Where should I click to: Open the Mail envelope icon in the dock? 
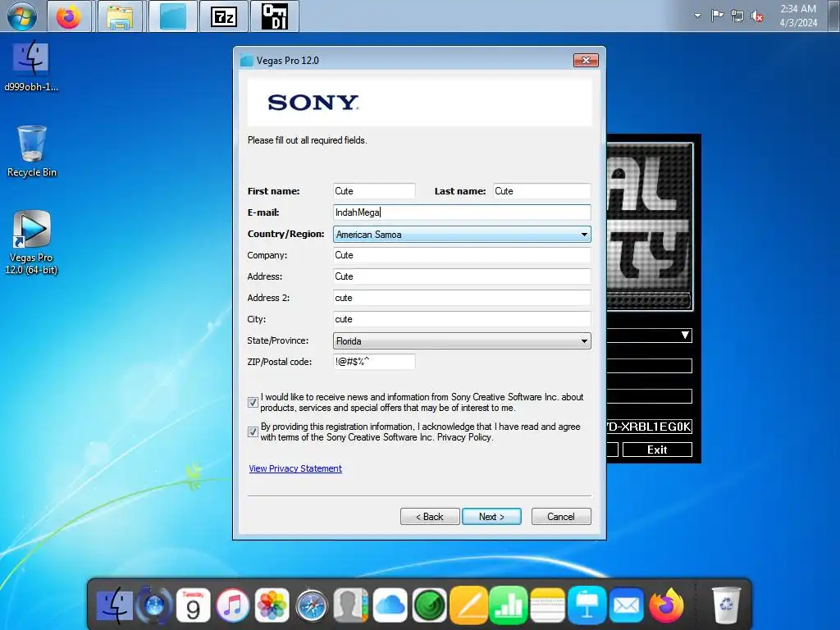point(626,606)
